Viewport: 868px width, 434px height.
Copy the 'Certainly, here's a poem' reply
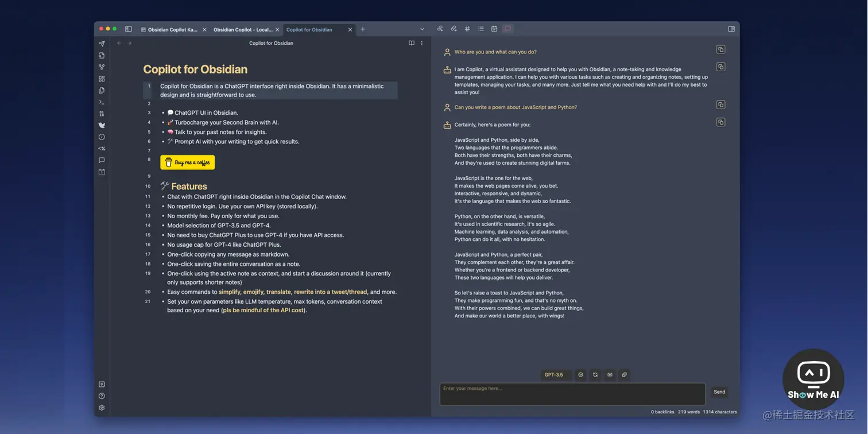coord(721,122)
